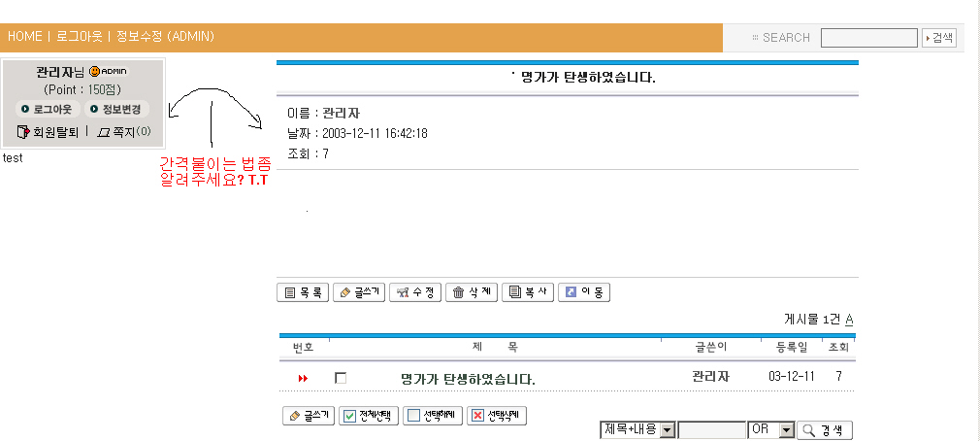The width and height of the screenshot is (980, 441).
Task: Click the 조회 column header
Action: [838, 347]
